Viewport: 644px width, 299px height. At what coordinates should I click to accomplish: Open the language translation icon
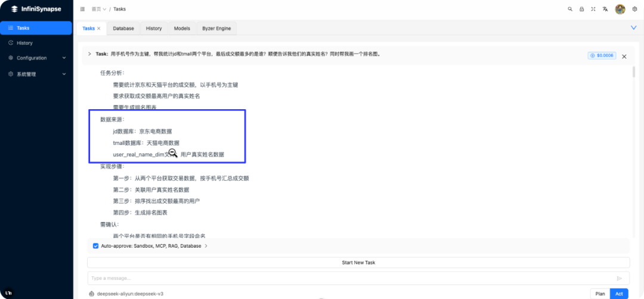[605, 8]
